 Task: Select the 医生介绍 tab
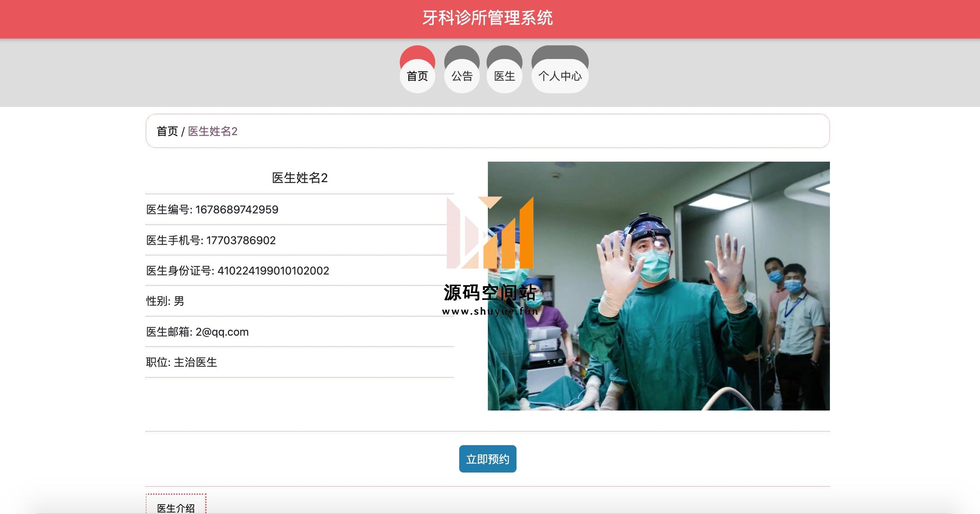point(176,505)
